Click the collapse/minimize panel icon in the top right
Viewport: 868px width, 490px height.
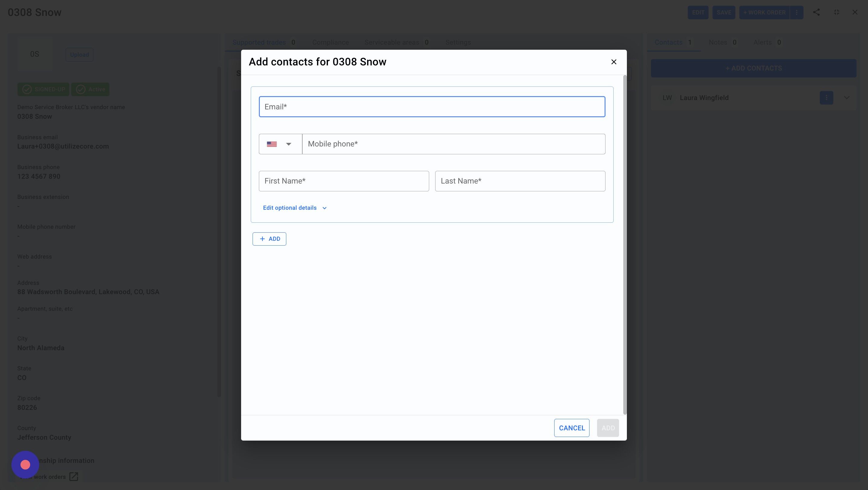tap(836, 12)
